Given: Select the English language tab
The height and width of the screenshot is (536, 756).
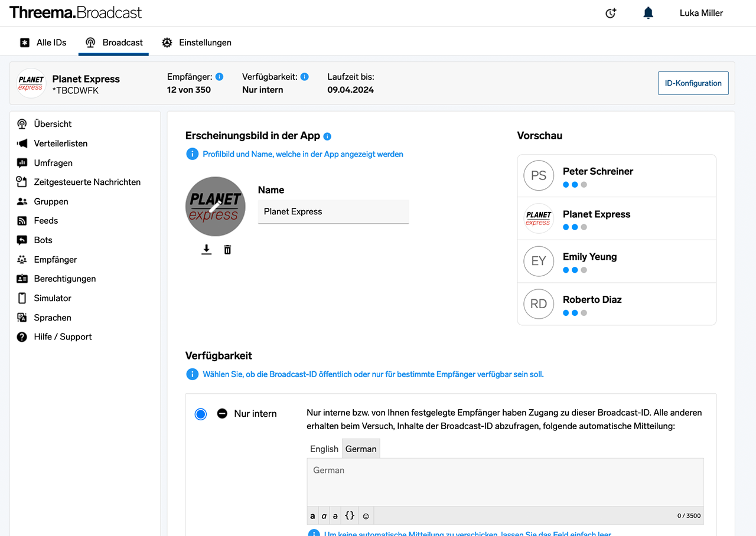Looking at the screenshot, I should pyautogui.click(x=324, y=449).
